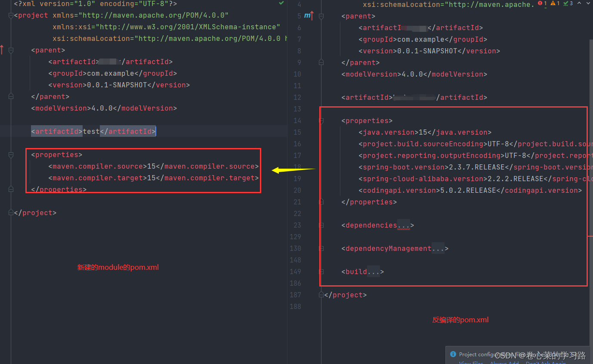Click the dots placeholder after dependencies

coord(403,225)
